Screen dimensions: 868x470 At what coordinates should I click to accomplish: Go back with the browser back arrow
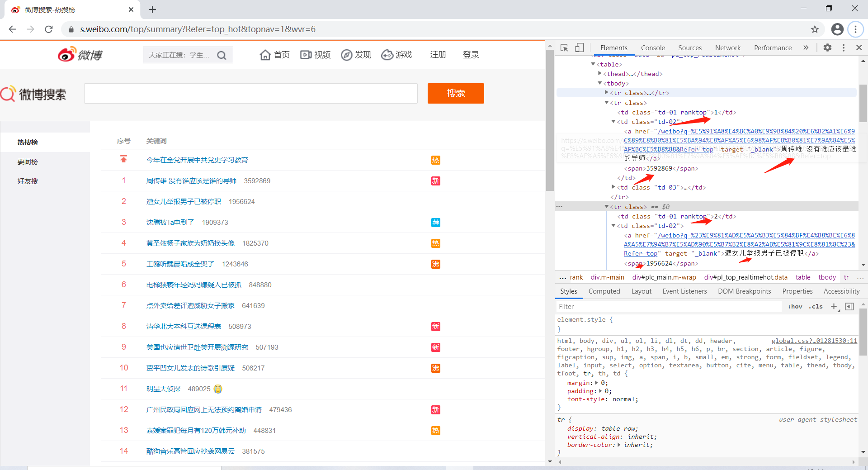(x=12, y=29)
